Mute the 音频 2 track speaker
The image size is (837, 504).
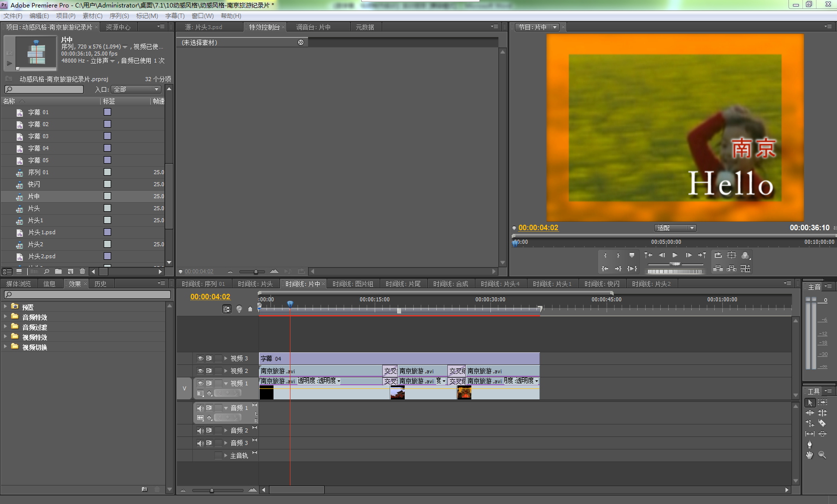click(200, 430)
